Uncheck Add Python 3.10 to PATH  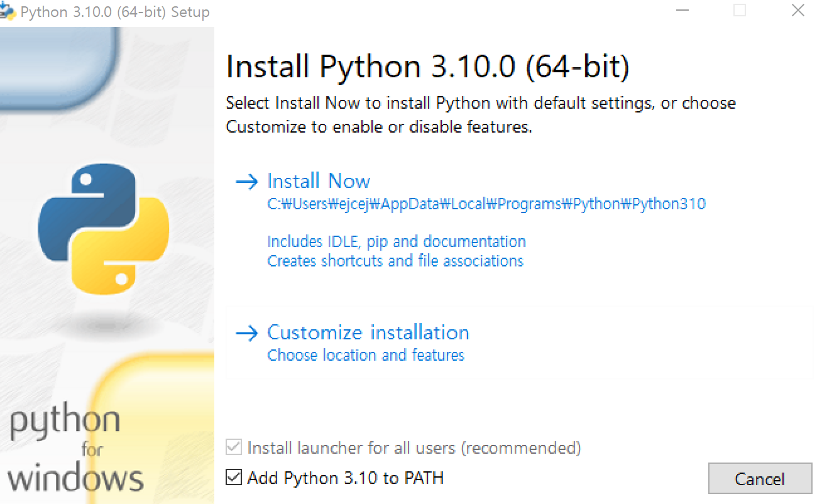(x=233, y=478)
